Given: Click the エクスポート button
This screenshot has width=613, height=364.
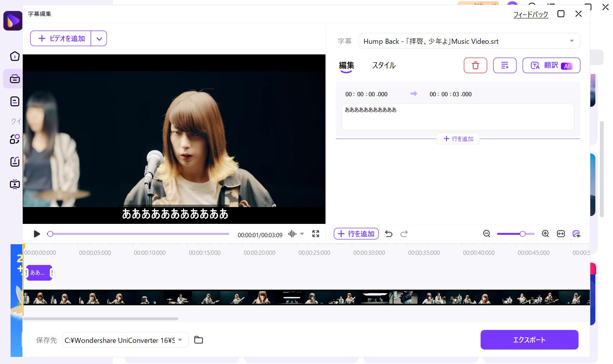Looking at the screenshot, I should pyautogui.click(x=529, y=340).
